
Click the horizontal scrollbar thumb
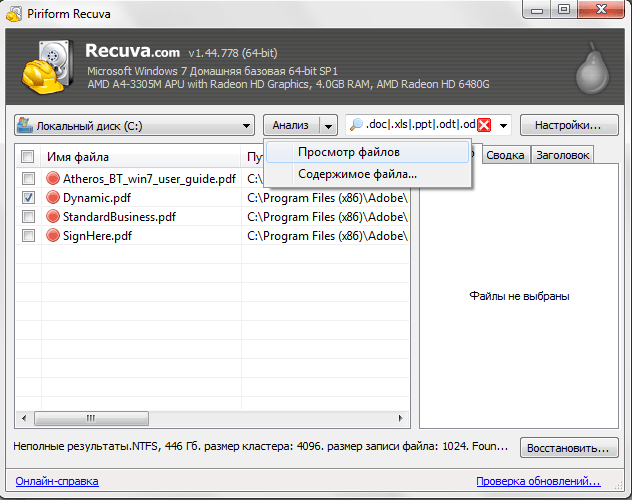(91, 418)
